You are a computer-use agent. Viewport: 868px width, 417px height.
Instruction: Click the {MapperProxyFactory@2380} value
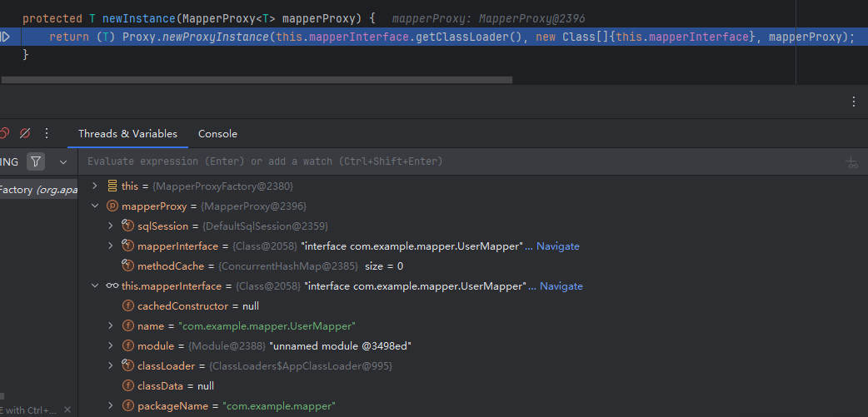tap(222, 186)
